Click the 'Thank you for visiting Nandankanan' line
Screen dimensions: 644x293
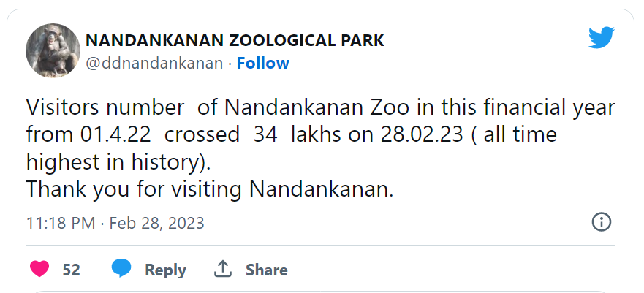click(210, 189)
